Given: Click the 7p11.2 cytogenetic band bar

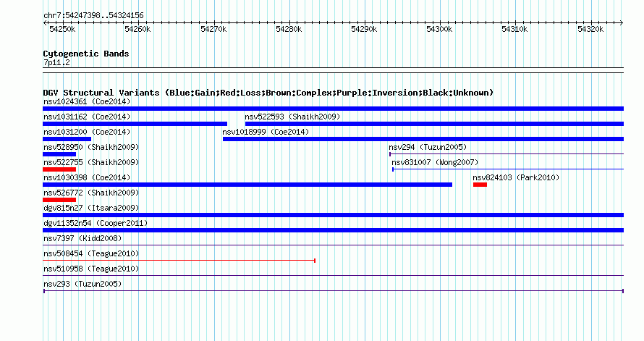Looking at the screenshot, I should click(x=333, y=70).
